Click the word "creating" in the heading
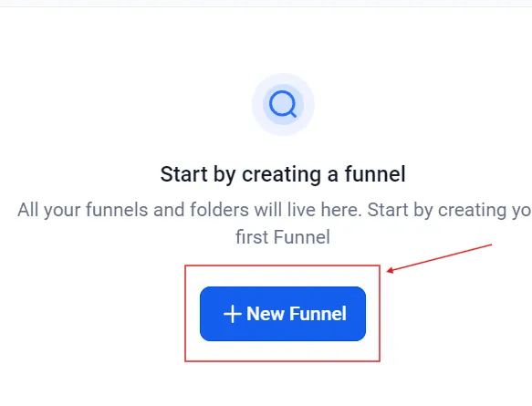532x406 pixels. click(282, 174)
